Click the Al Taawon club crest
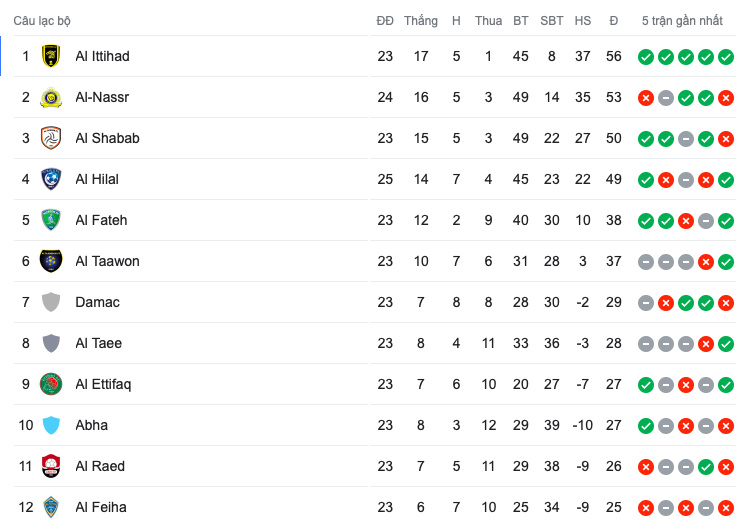Viewport: 747px width, 524px height. tap(51, 262)
